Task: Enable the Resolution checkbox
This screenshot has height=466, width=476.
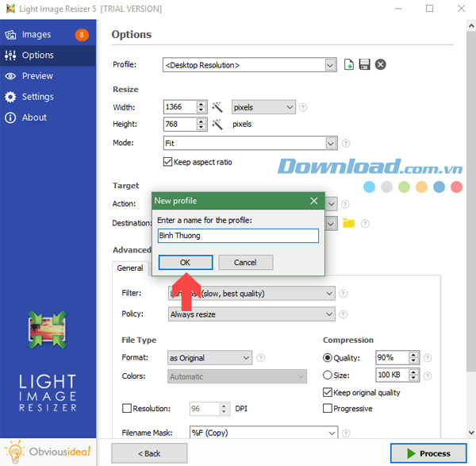Action: click(127, 408)
